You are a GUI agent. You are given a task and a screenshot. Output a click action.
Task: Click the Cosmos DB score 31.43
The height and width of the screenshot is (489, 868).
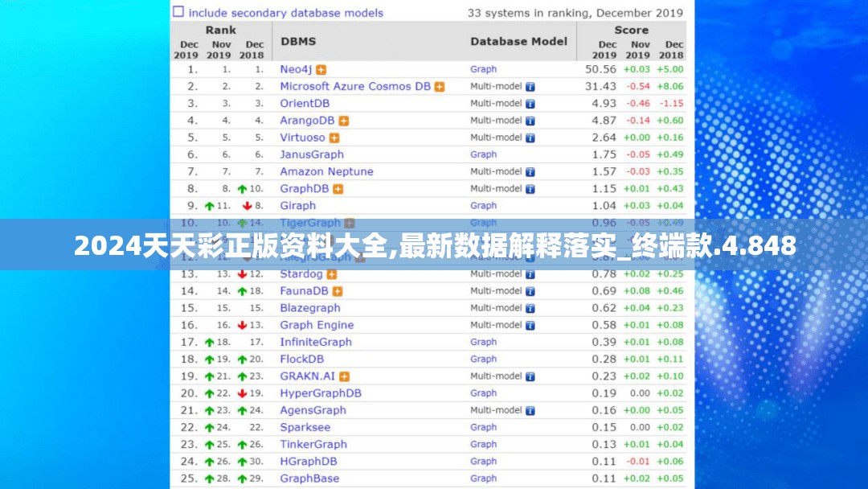[x=600, y=86]
